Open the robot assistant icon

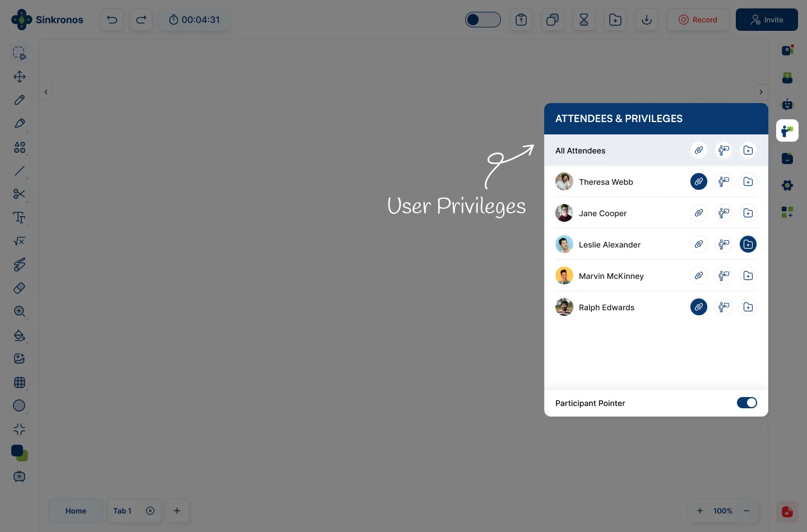pos(787,104)
